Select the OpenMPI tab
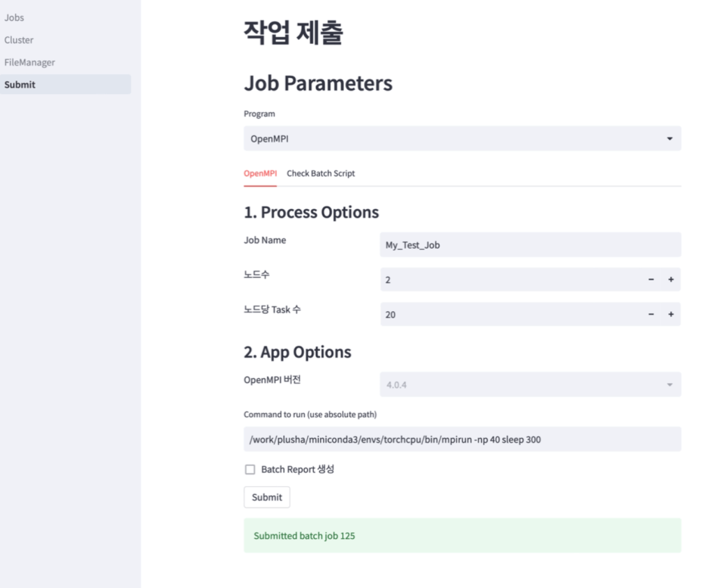Screen dimensions: 714x588 260,174
